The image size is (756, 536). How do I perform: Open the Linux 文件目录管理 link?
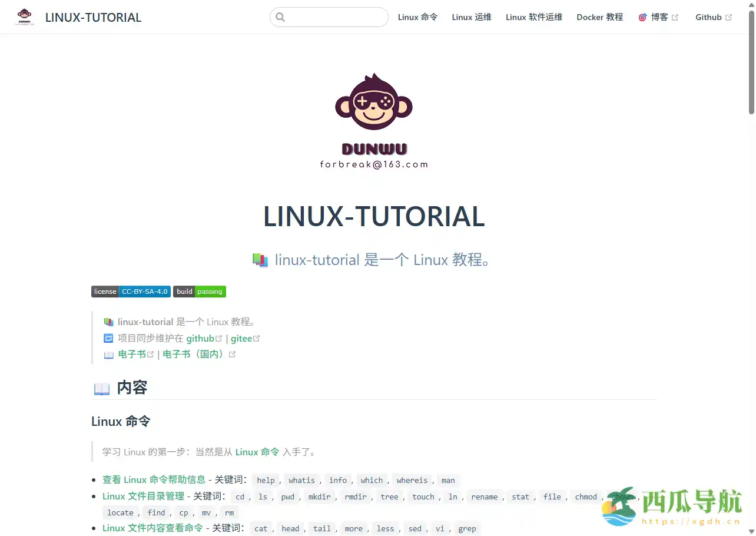[x=142, y=496]
